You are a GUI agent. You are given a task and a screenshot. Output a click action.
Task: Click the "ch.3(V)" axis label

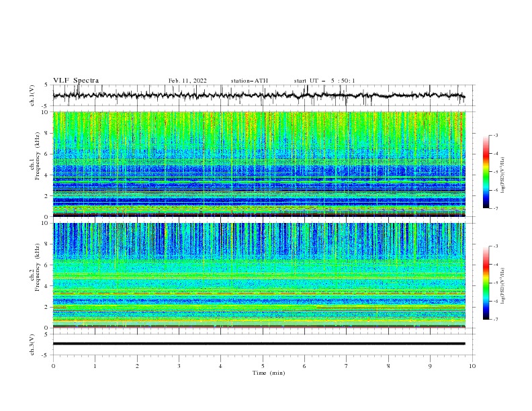click(32, 345)
